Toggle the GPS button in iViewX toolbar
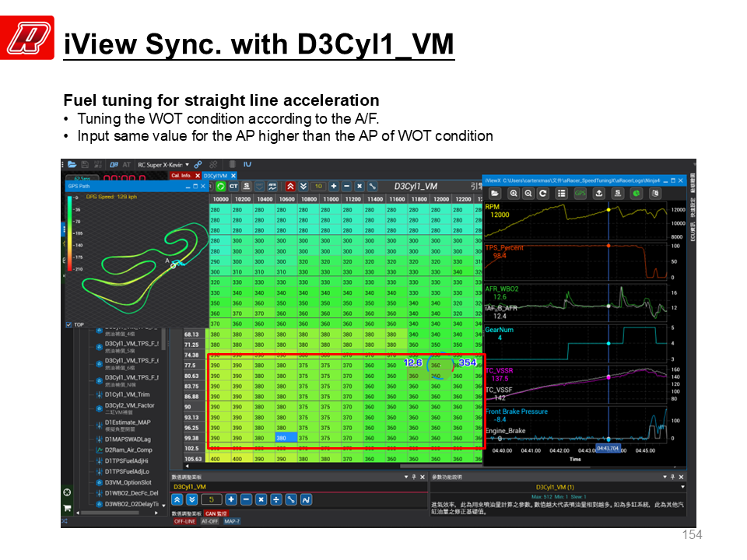This screenshot has width=747, height=560. pyautogui.click(x=580, y=194)
